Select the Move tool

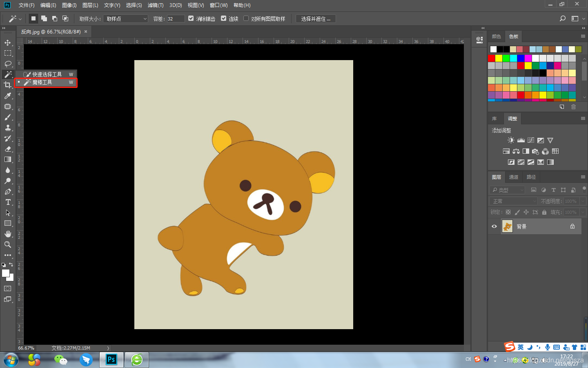(8, 43)
